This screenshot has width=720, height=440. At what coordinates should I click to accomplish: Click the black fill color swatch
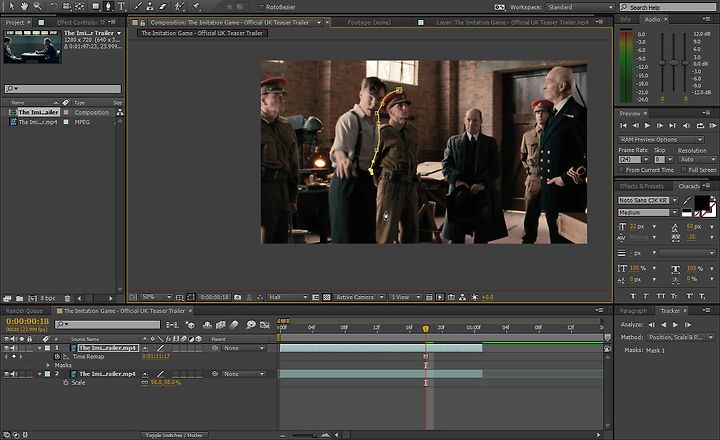(702, 203)
